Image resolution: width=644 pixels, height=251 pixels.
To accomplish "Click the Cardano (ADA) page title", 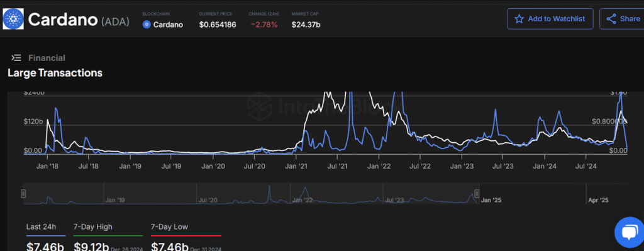I will (x=79, y=20).
